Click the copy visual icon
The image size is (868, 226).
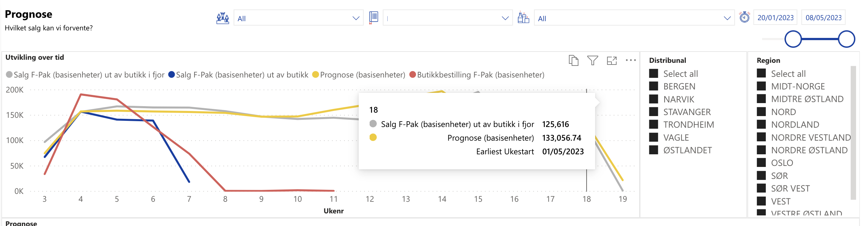pyautogui.click(x=573, y=60)
